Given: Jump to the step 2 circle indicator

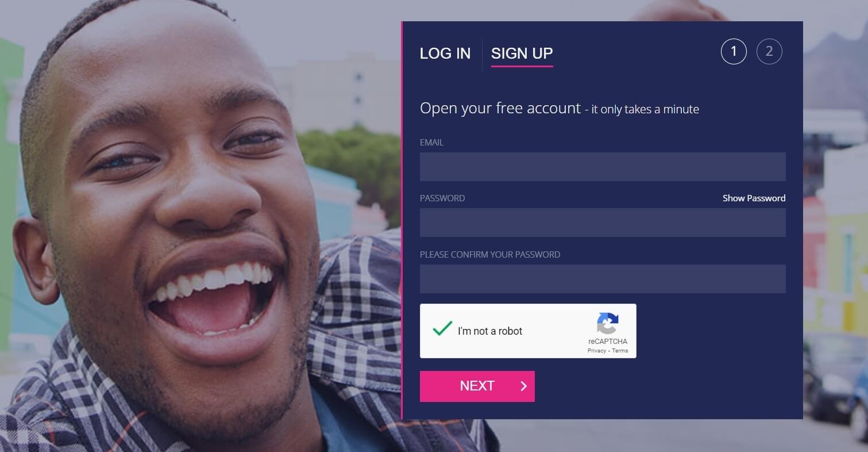Looking at the screenshot, I should (x=769, y=52).
